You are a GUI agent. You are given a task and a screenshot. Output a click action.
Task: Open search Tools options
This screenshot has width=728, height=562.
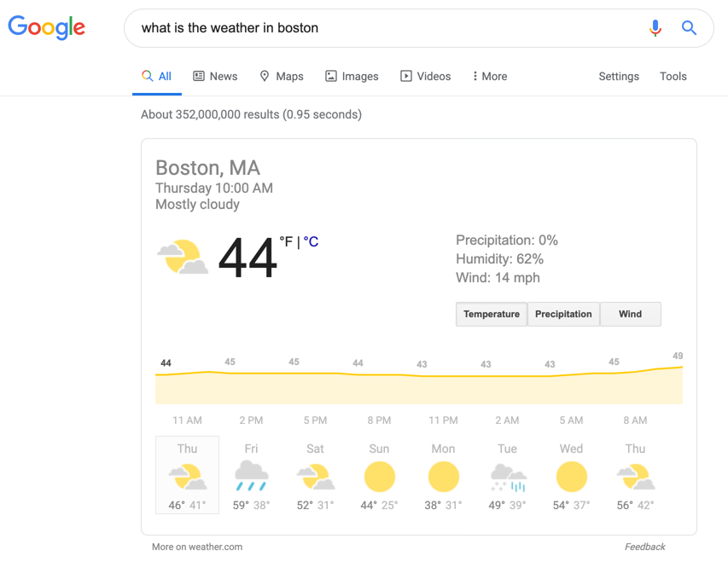(673, 76)
